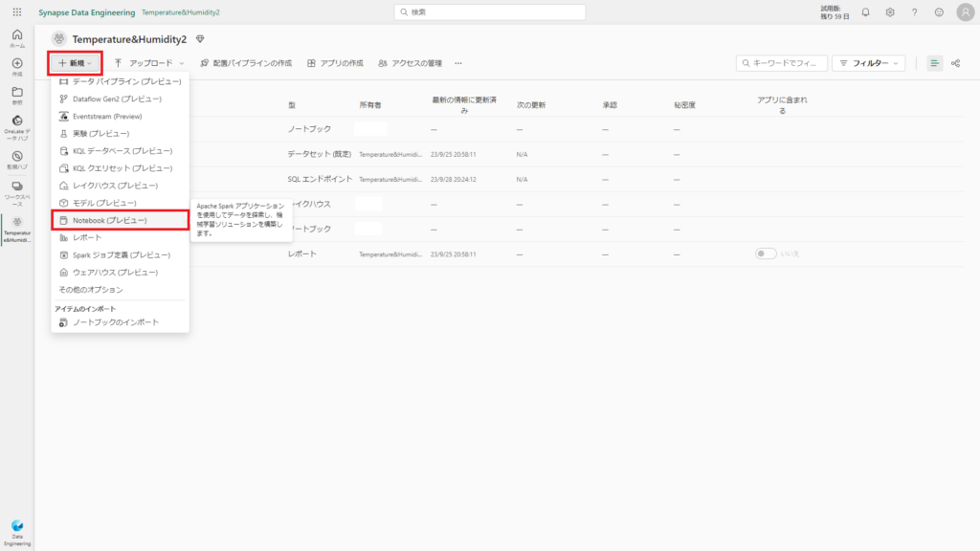Select the list view toggle button
Screen dimensions: 980x551
(x=934, y=63)
